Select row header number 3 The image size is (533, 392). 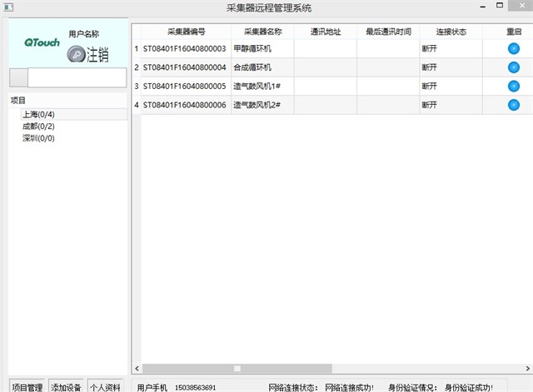pyautogui.click(x=137, y=86)
